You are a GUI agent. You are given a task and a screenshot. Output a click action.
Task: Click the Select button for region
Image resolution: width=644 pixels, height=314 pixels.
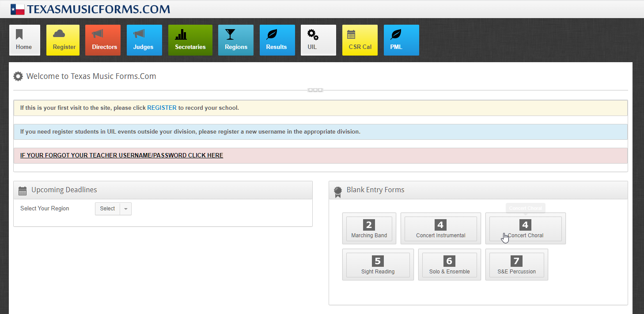(107, 209)
